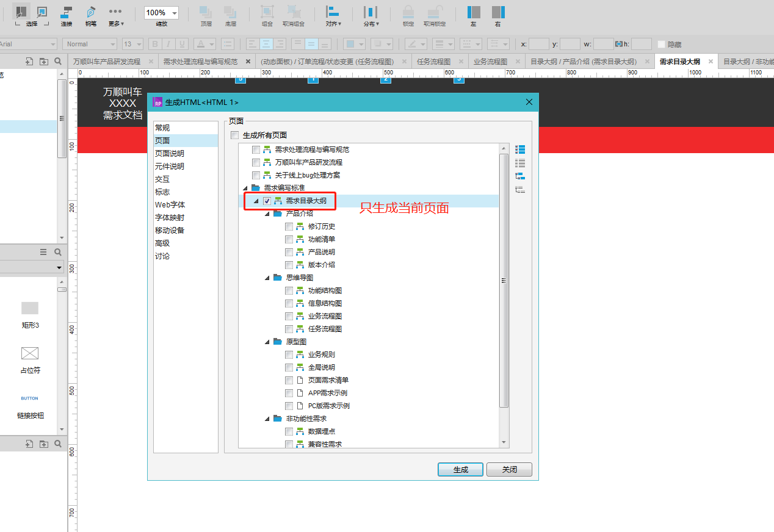This screenshot has height=532, width=774.
Task: Open the fill color swatch in toolbar
Action: pos(350,44)
